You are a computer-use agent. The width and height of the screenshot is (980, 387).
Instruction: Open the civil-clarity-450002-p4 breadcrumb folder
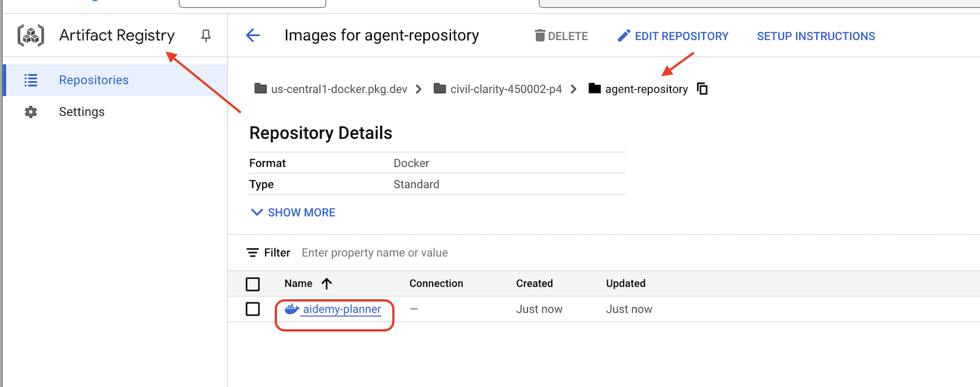(x=505, y=89)
